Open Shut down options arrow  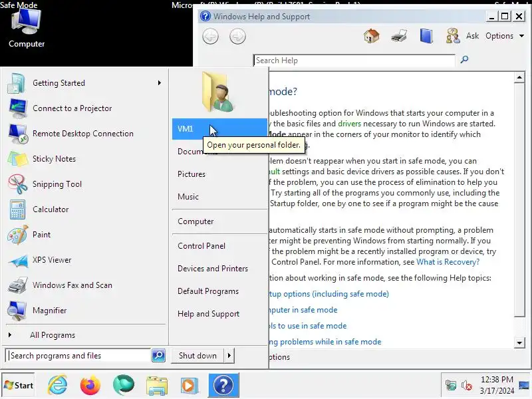tap(229, 356)
